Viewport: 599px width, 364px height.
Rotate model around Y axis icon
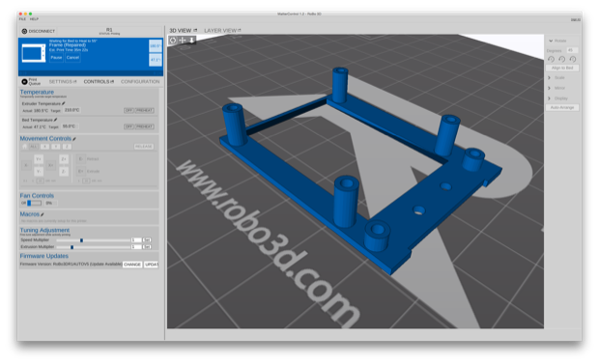(x=561, y=59)
